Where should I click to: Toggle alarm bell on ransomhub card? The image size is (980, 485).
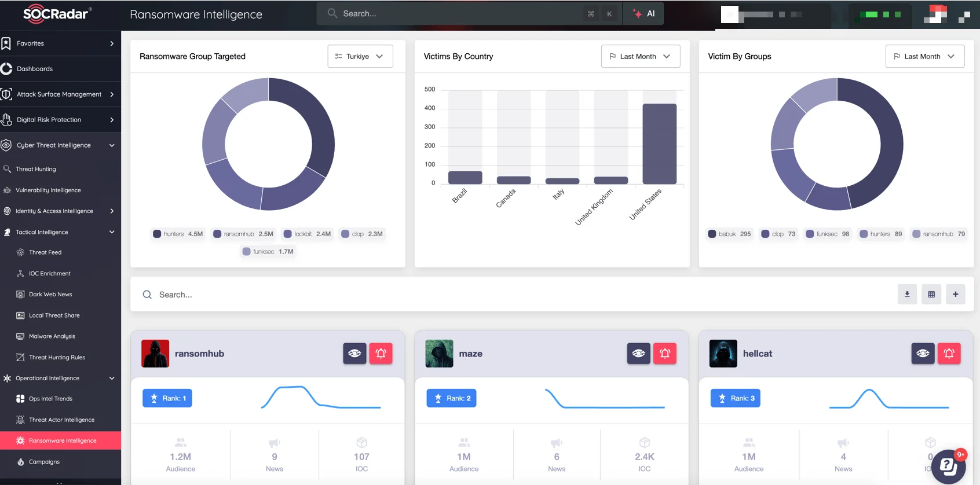click(381, 353)
